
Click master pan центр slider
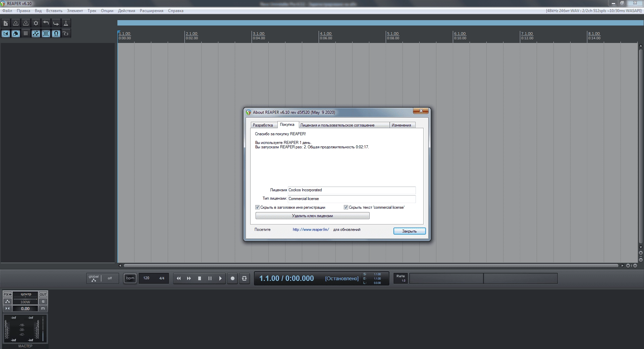click(x=25, y=294)
